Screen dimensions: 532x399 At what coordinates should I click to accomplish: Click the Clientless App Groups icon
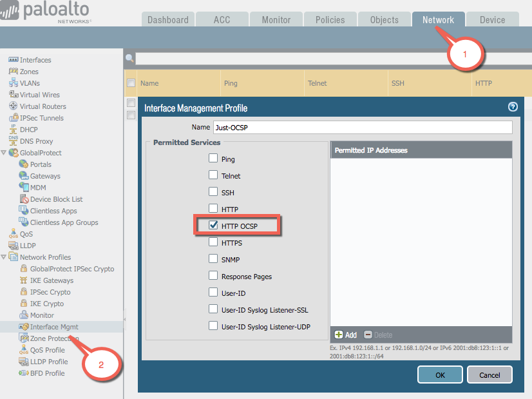[24, 222]
